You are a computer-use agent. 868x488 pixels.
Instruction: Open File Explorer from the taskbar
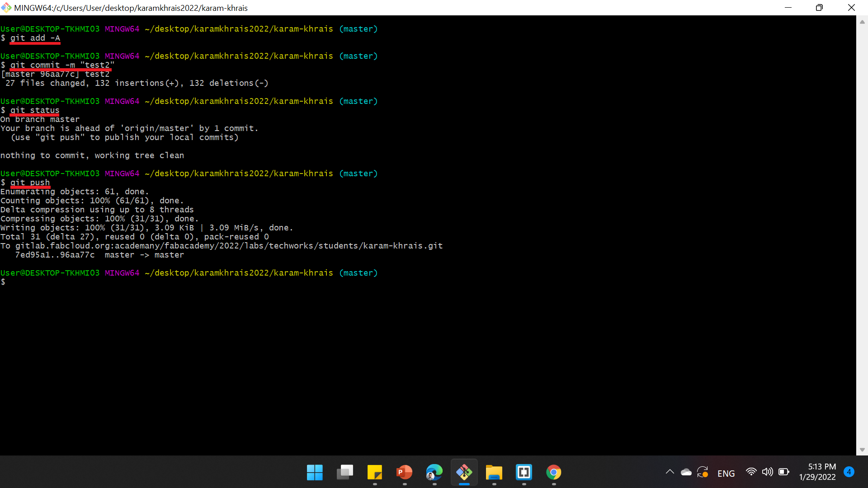494,473
